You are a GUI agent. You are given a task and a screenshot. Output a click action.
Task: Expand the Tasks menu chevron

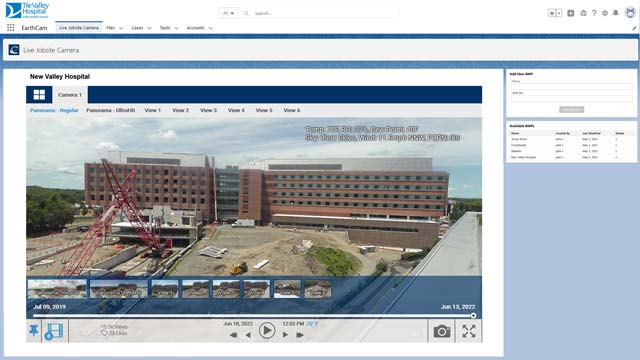pyautogui.click(x=176, y=28)
